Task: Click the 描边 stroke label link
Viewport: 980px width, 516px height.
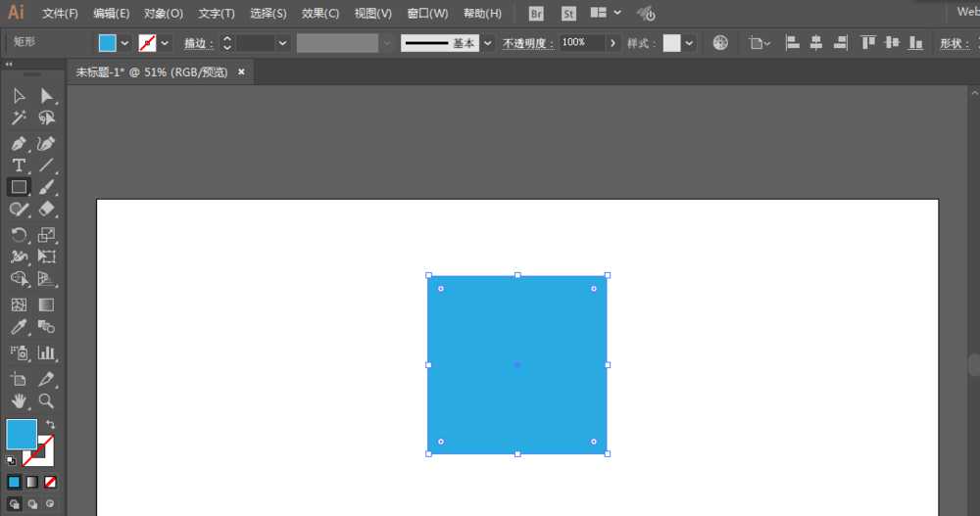Action: coord(199,43)
